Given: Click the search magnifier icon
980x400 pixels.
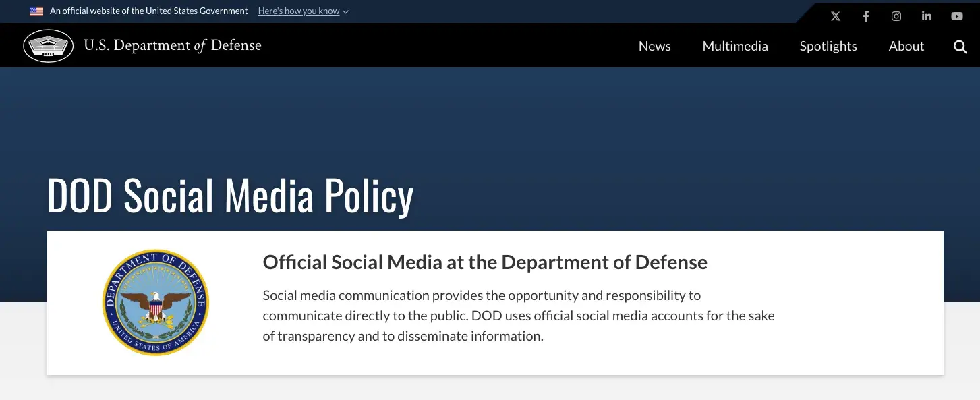Looking at the screenshot, I should 960,47.
